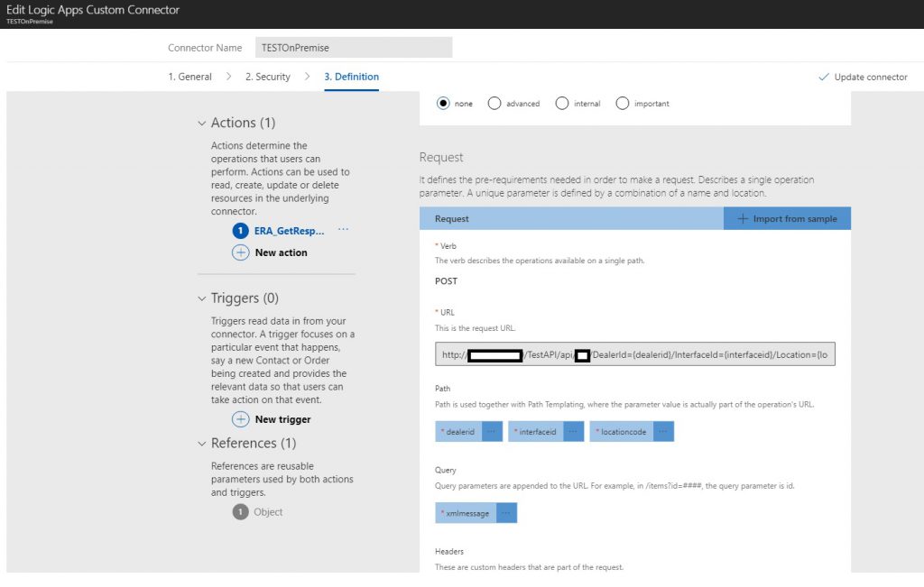Collapse the References section

click(x=202, y=443)
